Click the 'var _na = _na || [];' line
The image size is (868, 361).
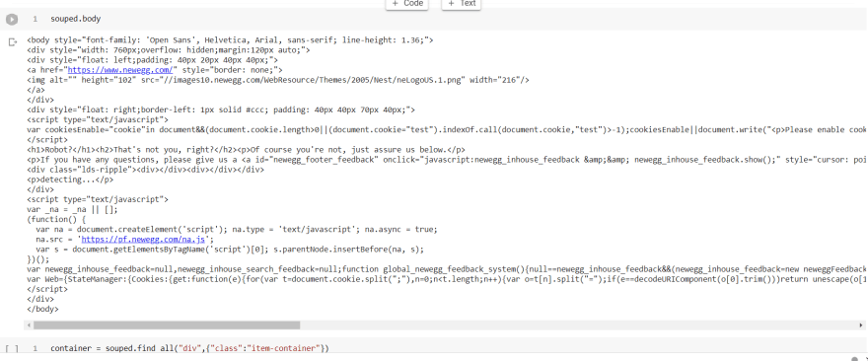pos(73,210)
